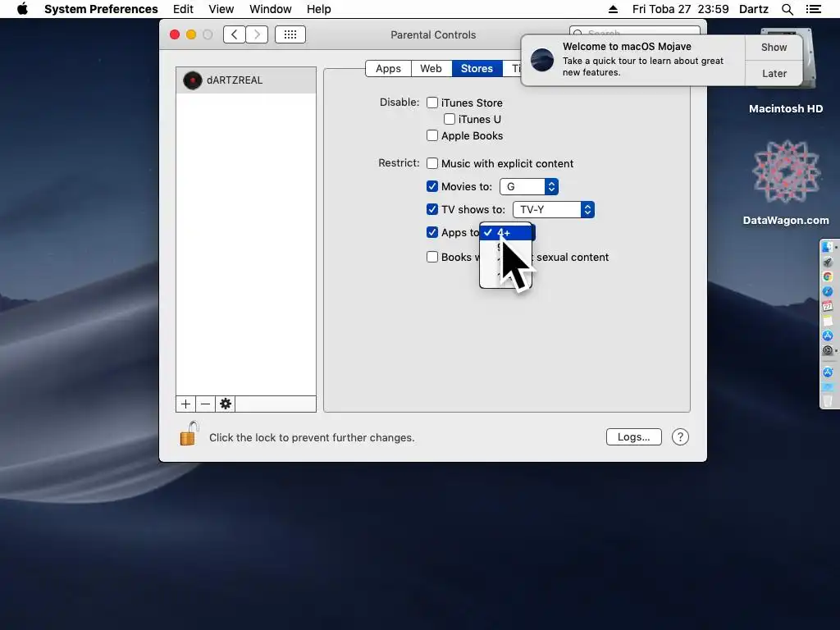Click the Parental Controls window title
The height and width of the screenshot is (630, 840).
tap(433, 34)
